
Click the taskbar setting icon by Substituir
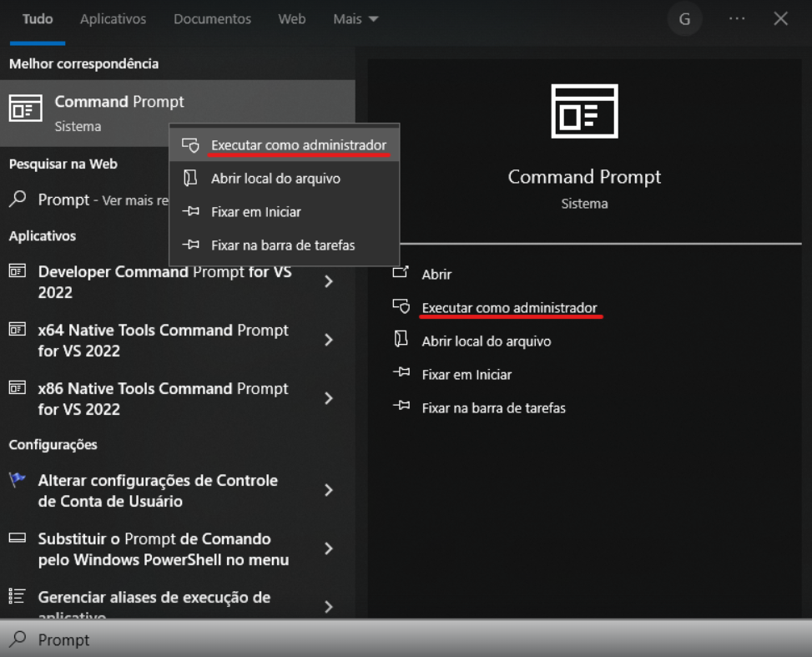pyautogui.click(x=17, y=538)
